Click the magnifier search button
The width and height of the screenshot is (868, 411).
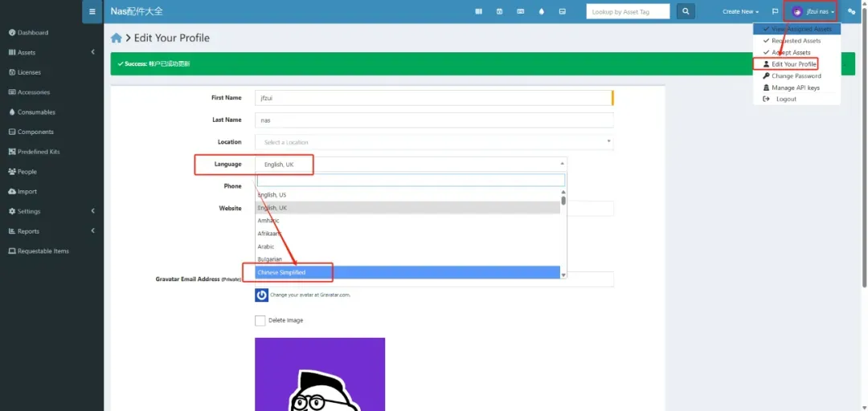pyautogui.click(x=686, y=11)
